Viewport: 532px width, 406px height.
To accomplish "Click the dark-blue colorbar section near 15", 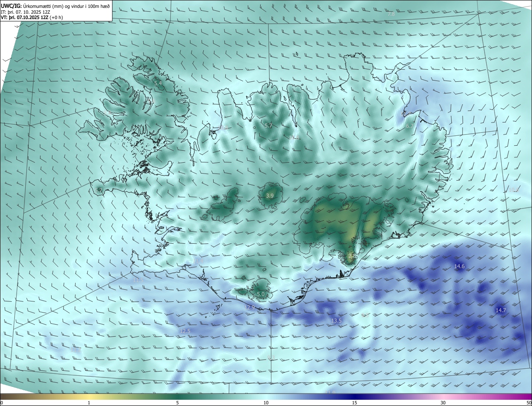I will (x=355, y=397).
